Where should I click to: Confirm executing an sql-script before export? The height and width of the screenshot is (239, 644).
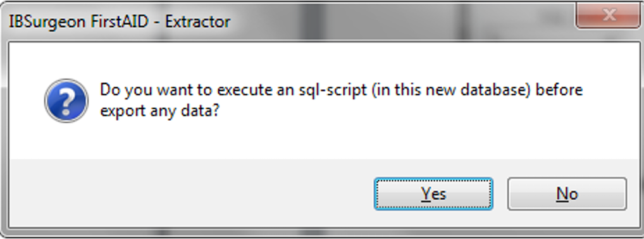point(433,194)
